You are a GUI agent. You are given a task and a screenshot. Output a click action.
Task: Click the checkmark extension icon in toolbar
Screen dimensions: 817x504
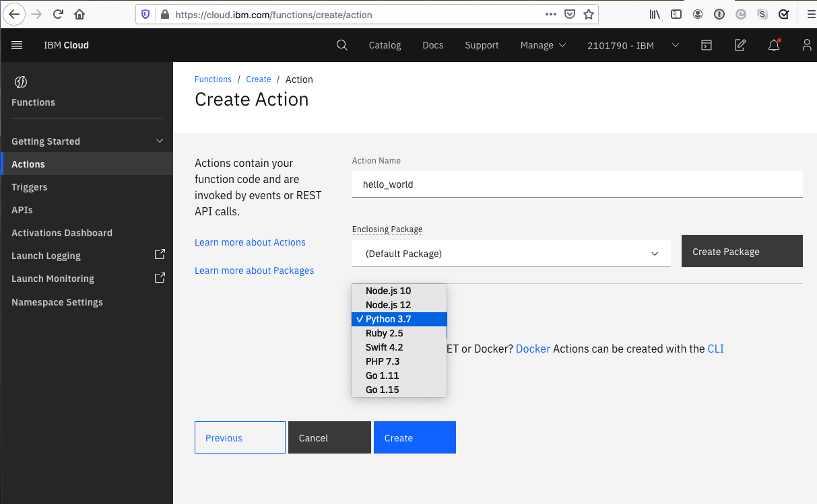click(x=784, y=14)
